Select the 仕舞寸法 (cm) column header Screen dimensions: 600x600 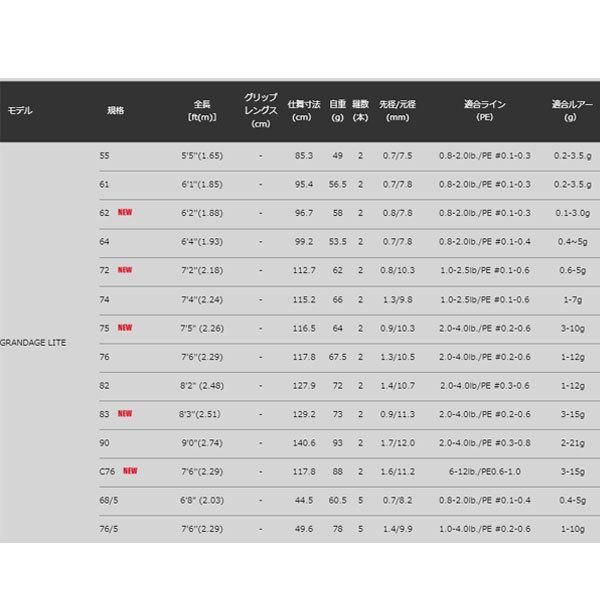[x=302, y=110]
